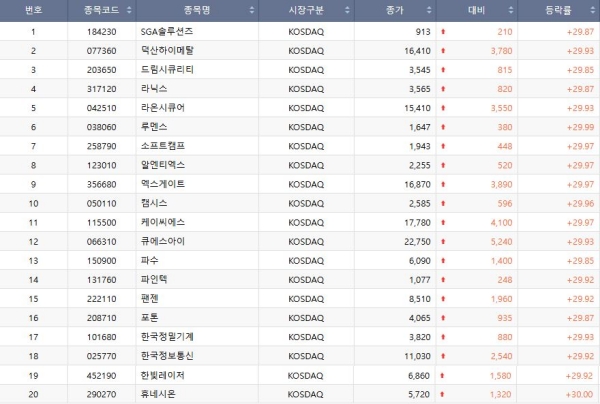Image resolution: width=600 pixels, height=404 pixels.
Task: Click closing price 16,410
Action: point(417,51)
